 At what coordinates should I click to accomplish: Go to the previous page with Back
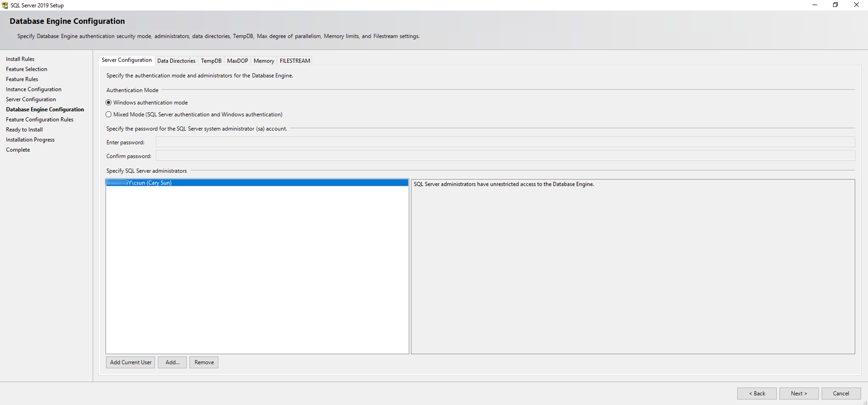coord(757,394)
